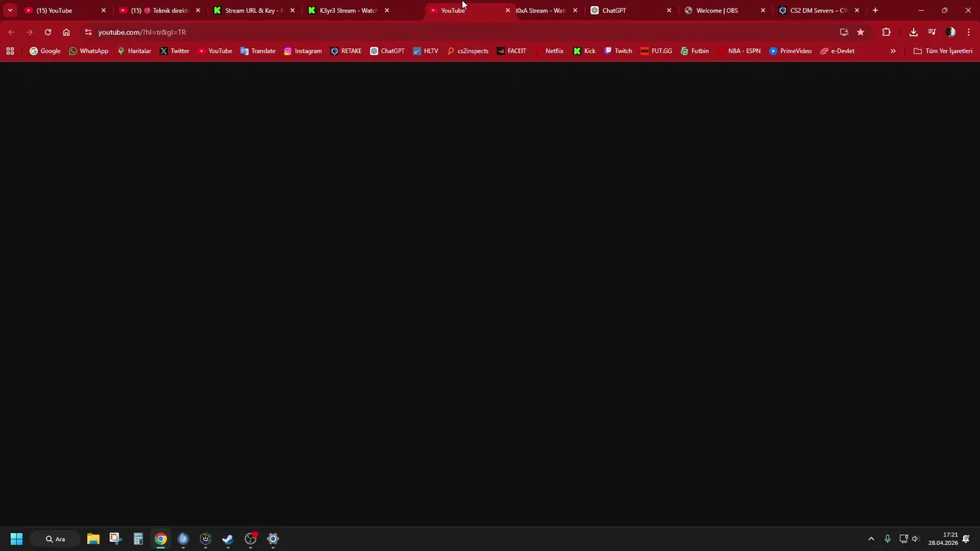The width and height of the screenshot is (980, 551).
Task: Click the microphone icon in system tray
Action: [887, 539]
